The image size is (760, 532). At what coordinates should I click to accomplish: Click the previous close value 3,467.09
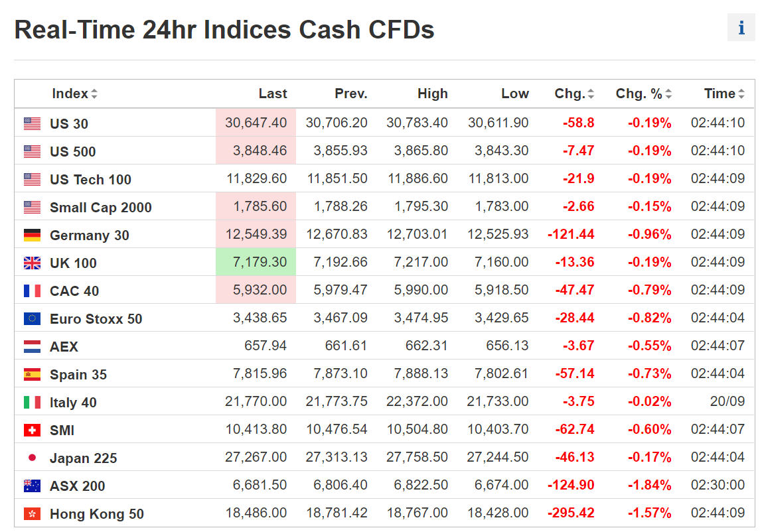tap(341, 318)
